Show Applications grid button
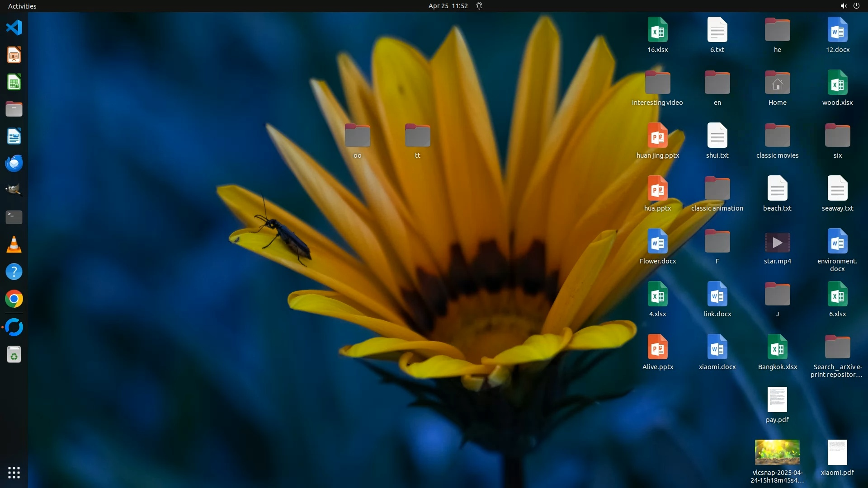This screenshot has width=868, height=488. [x=14, y=473]
